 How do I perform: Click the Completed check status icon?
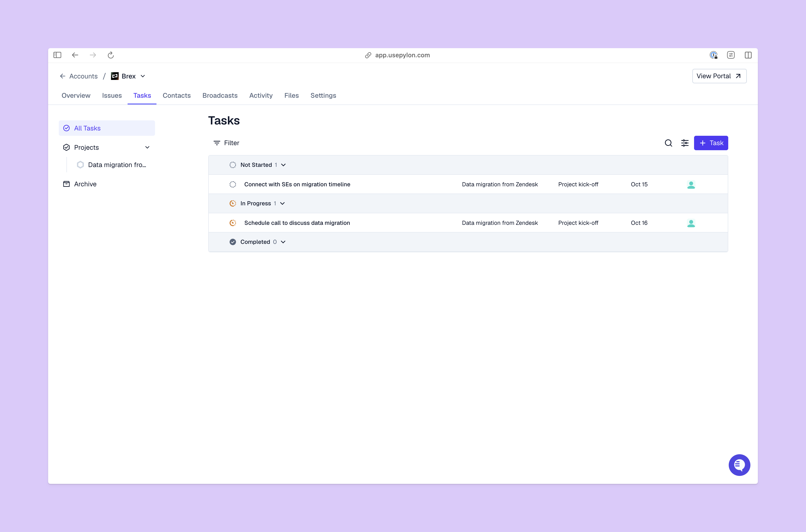coord(232,242)
